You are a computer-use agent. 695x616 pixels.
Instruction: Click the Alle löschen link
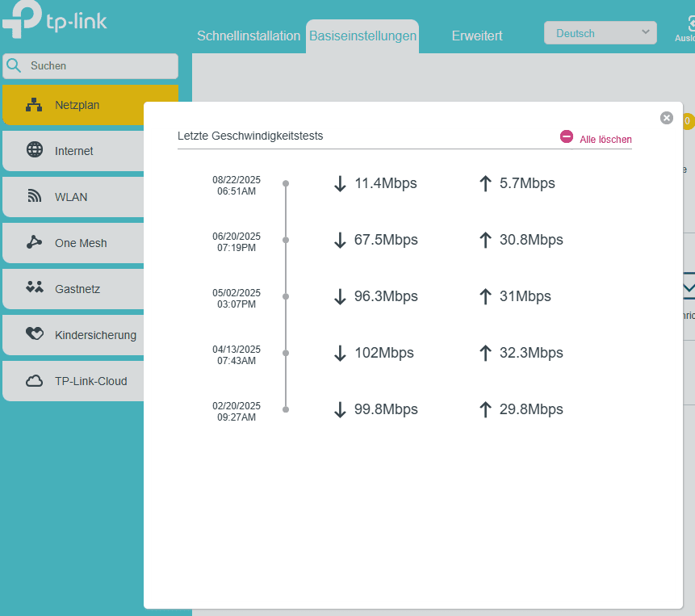point(605,140)
